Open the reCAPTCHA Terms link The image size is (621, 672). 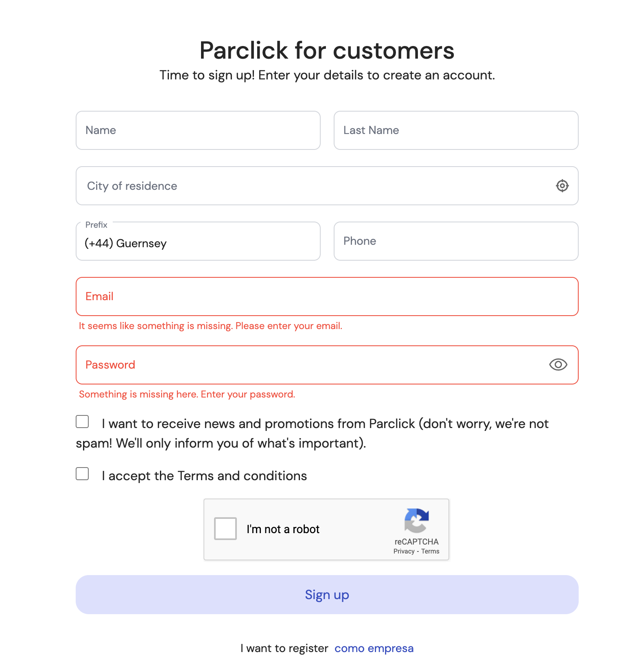pos(431,551)
